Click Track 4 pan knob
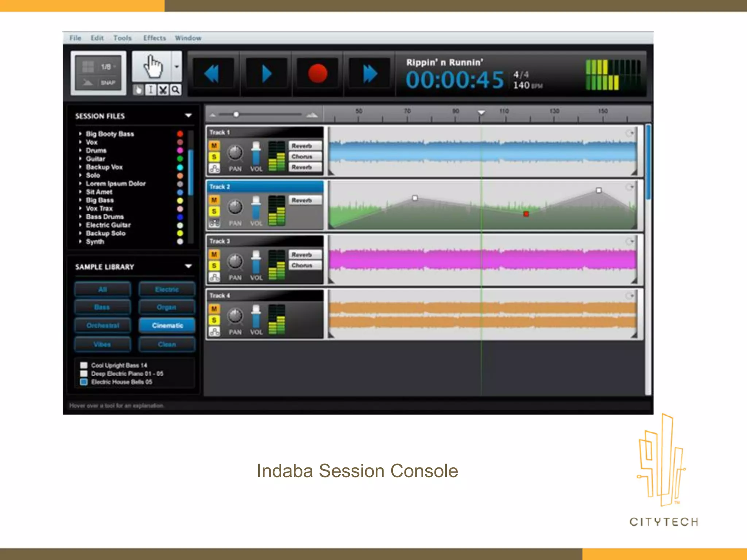The image size is (747, 560). 235,316
